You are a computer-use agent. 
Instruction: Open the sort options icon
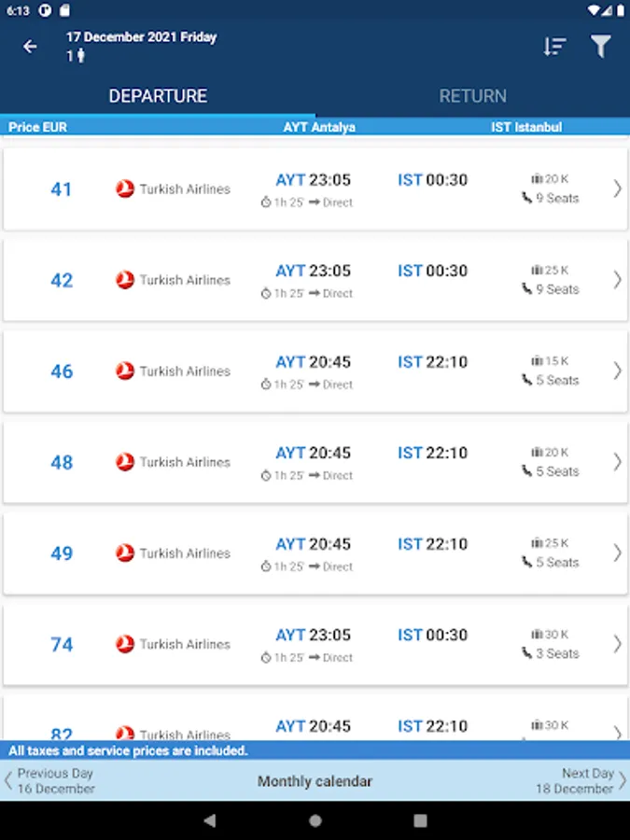pyautogui.click(x=554, y=47)
